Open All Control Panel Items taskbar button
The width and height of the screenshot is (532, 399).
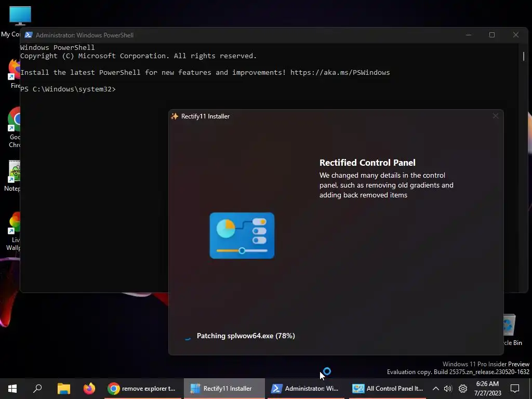point(388,388)
